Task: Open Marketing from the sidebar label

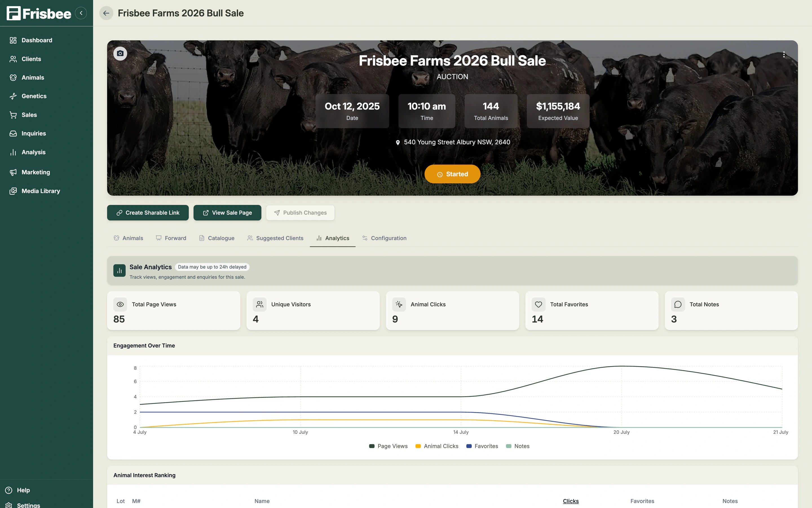Action: coord(36,172)
